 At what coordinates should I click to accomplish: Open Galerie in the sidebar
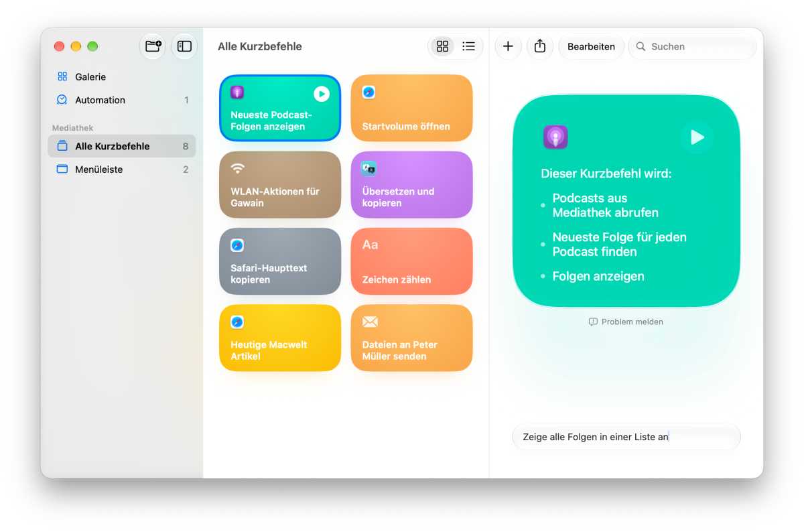coord(121,77)
